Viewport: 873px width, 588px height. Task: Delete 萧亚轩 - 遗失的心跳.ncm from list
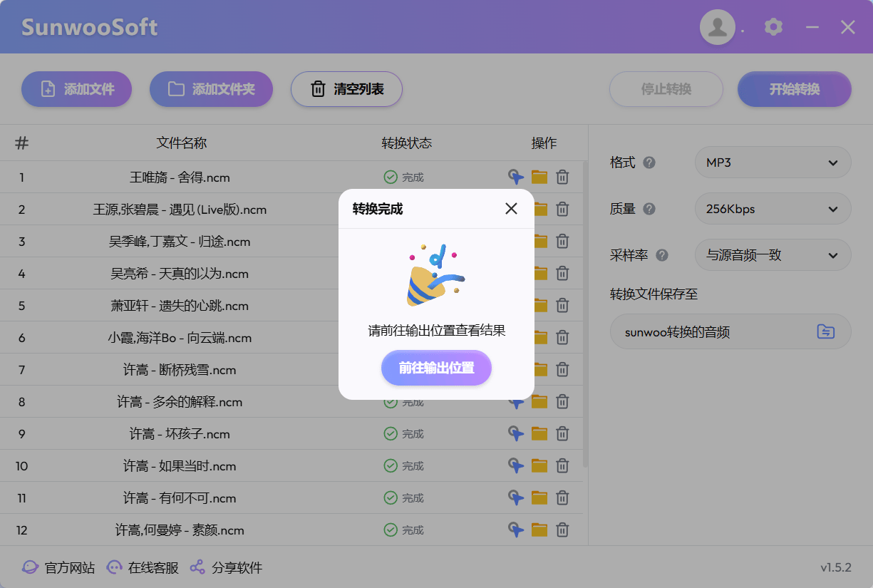click(x=562, y=305)
